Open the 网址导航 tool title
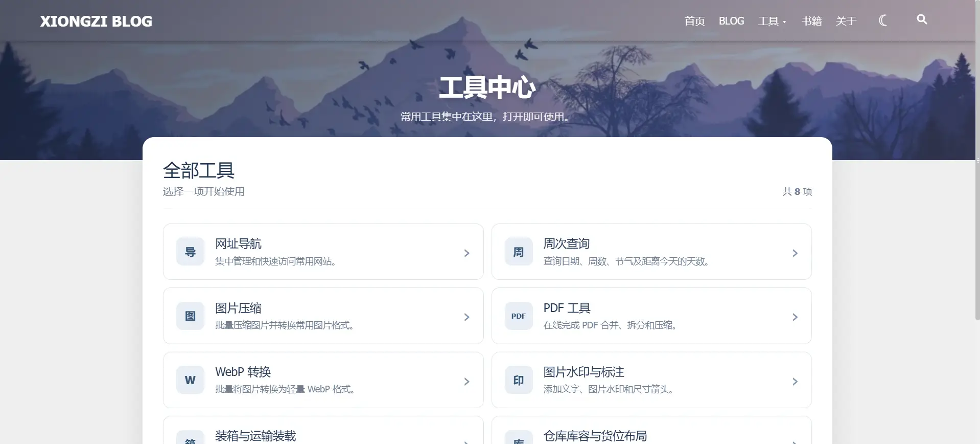Screen dimensions: 980x444 pyautogui.click(x=238, y=244)
